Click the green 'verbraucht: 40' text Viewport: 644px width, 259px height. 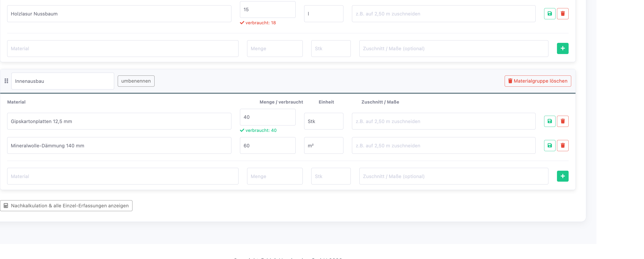[x=261, y=130]
